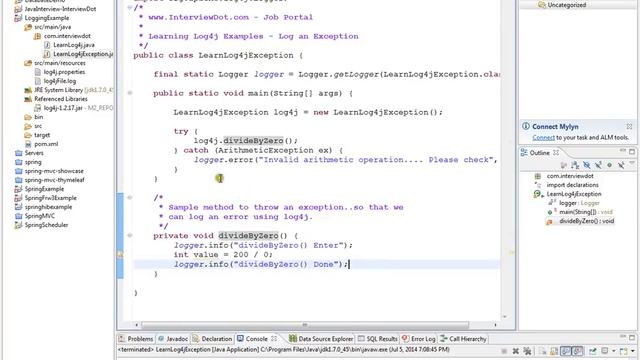Open the Open Console dropdown arrow

point(633,351)
